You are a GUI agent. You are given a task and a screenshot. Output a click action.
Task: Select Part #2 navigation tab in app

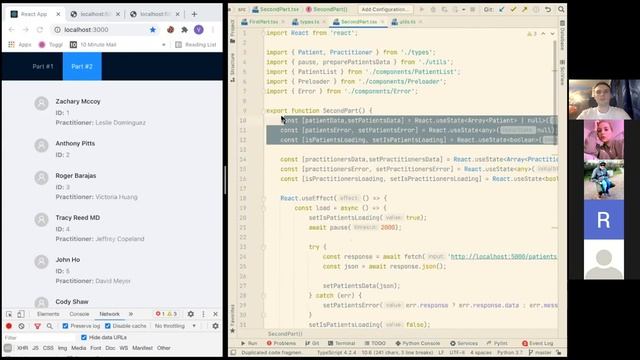click(82, 66)
